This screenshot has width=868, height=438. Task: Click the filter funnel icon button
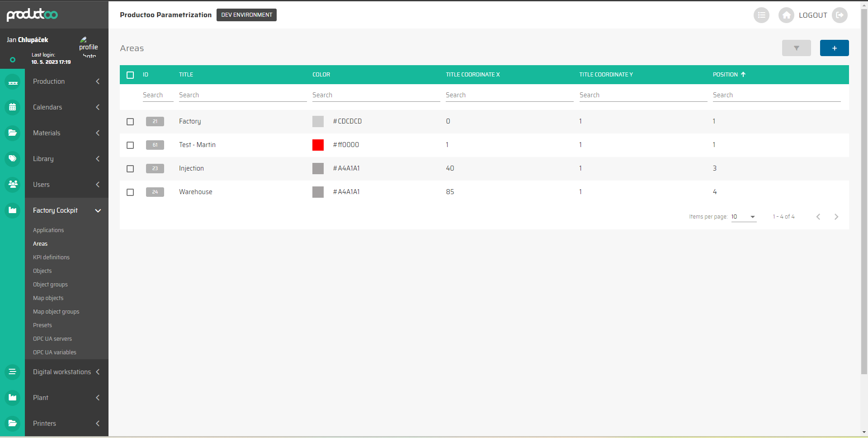tap(796, 48)
